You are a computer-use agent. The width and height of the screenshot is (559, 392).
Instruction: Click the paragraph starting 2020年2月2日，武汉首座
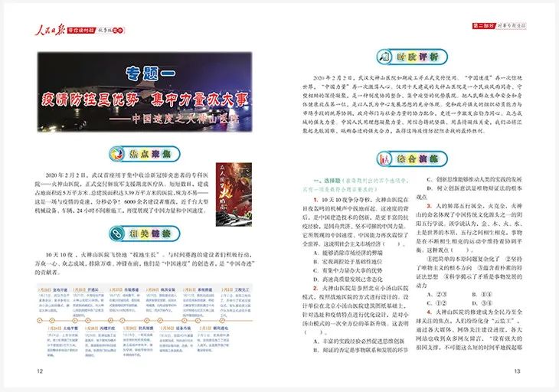pos(122,193)
